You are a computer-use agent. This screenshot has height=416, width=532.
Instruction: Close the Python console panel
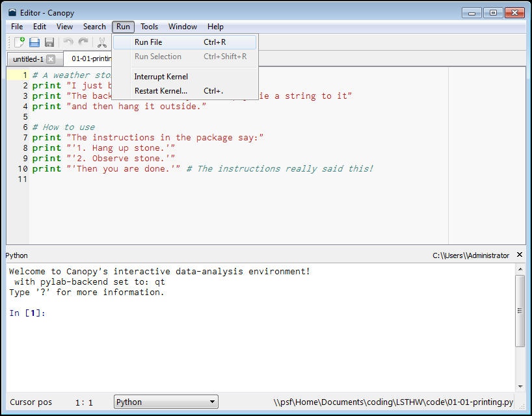pyautogui.click(x=520, y=255)
